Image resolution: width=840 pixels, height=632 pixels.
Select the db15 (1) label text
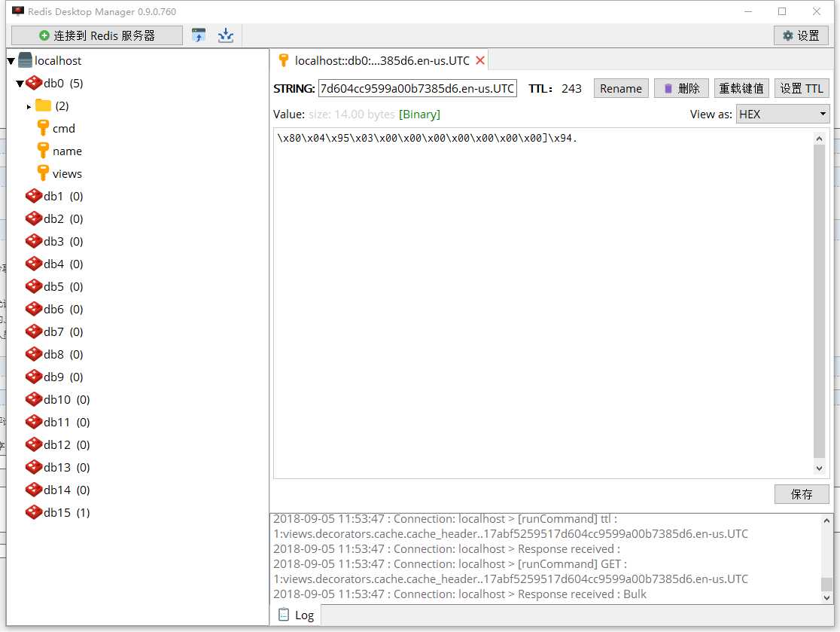(x=67, y=513)
